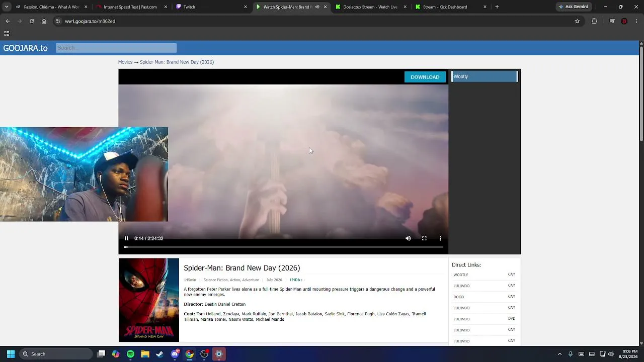Click the Spider-Man movie poster thumbnail
This screenshot has width=644, height=362.
pos(149,300)
